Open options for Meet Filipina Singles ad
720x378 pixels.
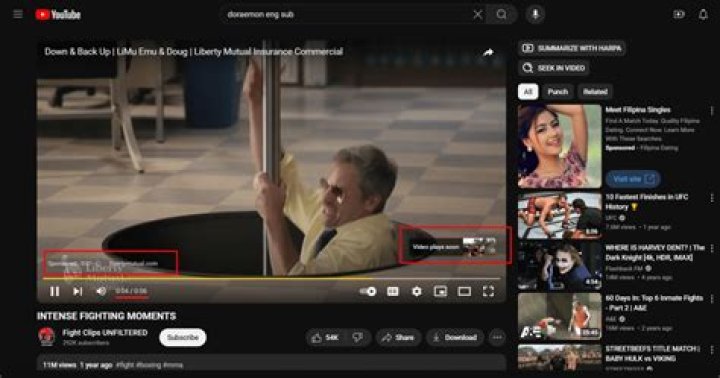click(712, 111)
